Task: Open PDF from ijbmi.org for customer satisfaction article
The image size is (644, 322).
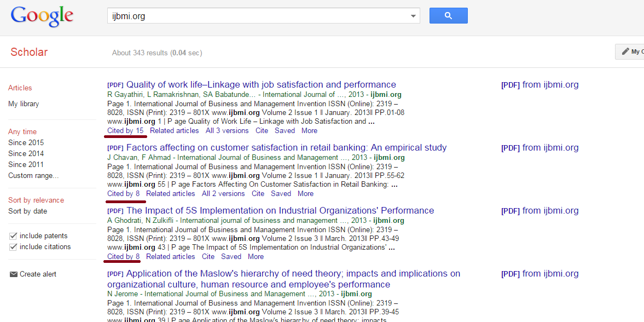Action: pos(539,148)
